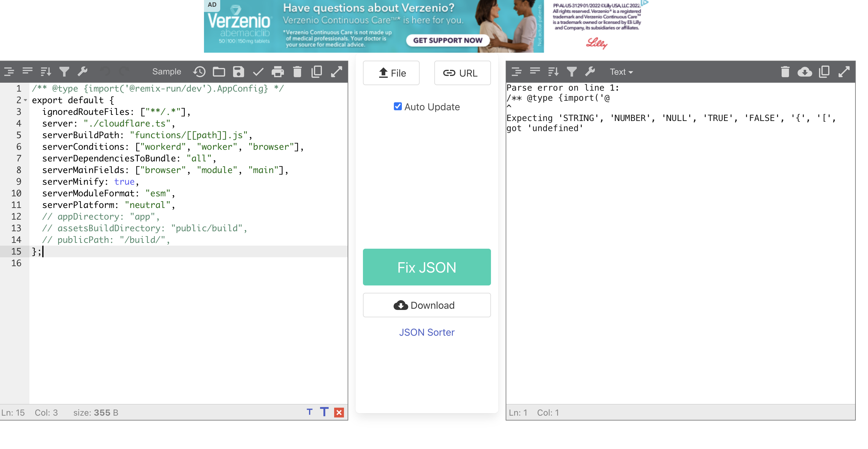The image size is (868, 449).
Task: Switch to URL input mode
Action: [462, 73]
